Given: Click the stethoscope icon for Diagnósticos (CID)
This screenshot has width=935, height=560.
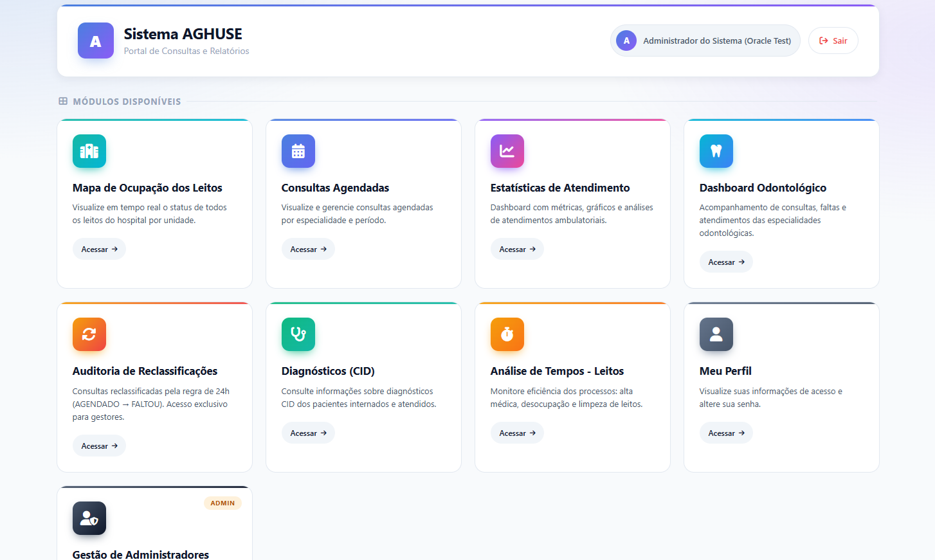Looking at the screenshot, I should 298,334.
